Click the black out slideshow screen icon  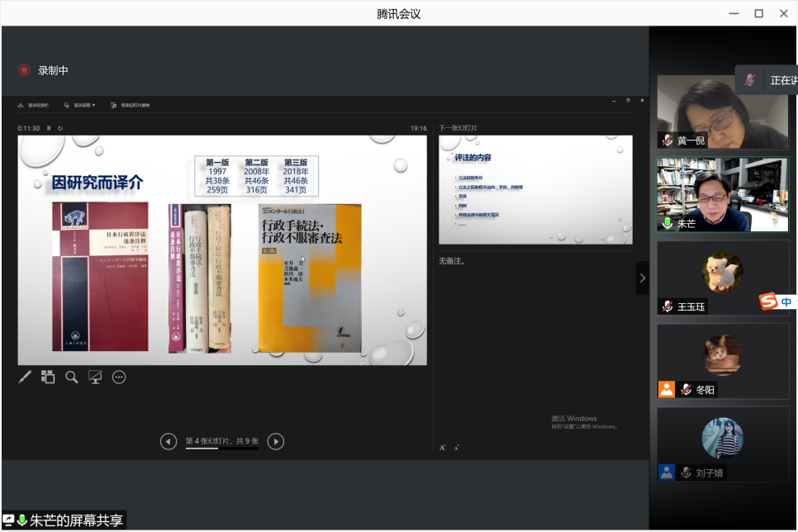point(95,377)
